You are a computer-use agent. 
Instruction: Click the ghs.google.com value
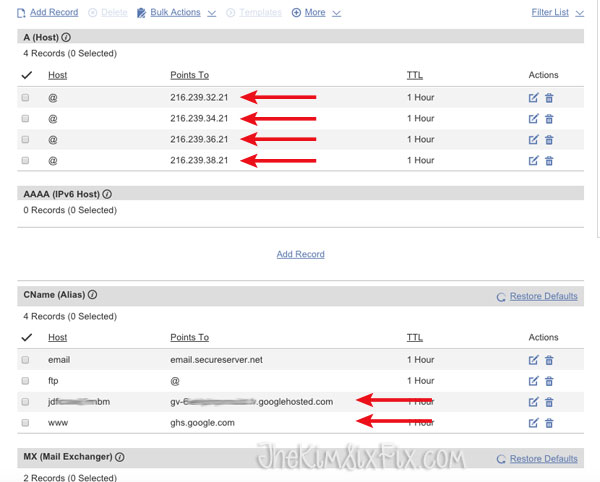(x=202, y=423)
